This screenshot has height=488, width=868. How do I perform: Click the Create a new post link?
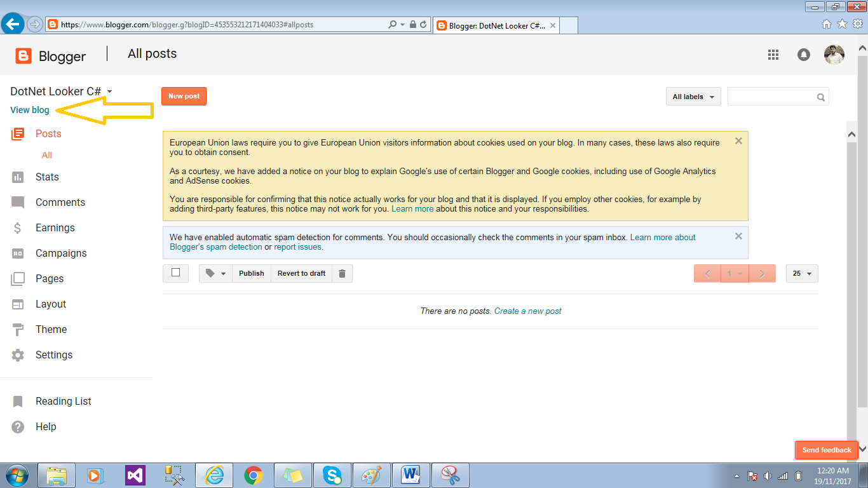[x=528, y=311]
